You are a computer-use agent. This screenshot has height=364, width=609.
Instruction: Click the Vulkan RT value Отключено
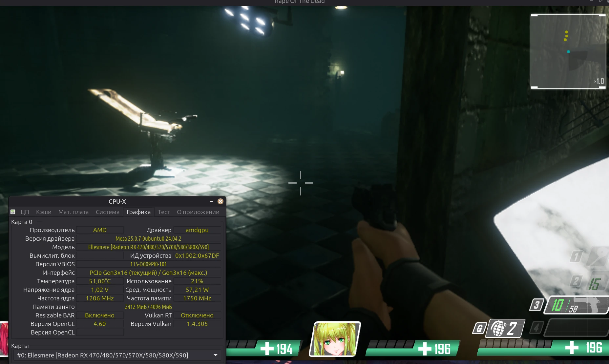click(197, 315)
